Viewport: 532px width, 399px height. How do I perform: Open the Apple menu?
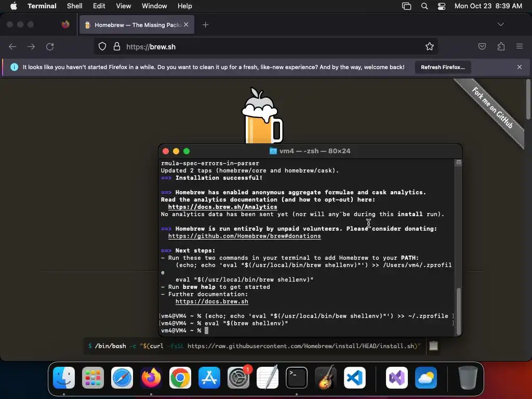pos(14,6)
